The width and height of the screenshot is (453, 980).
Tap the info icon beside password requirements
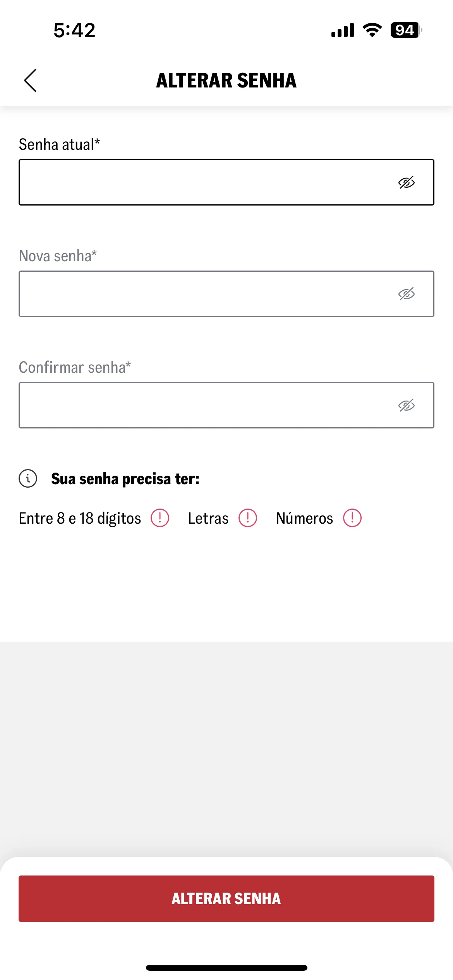click(28, 479)
